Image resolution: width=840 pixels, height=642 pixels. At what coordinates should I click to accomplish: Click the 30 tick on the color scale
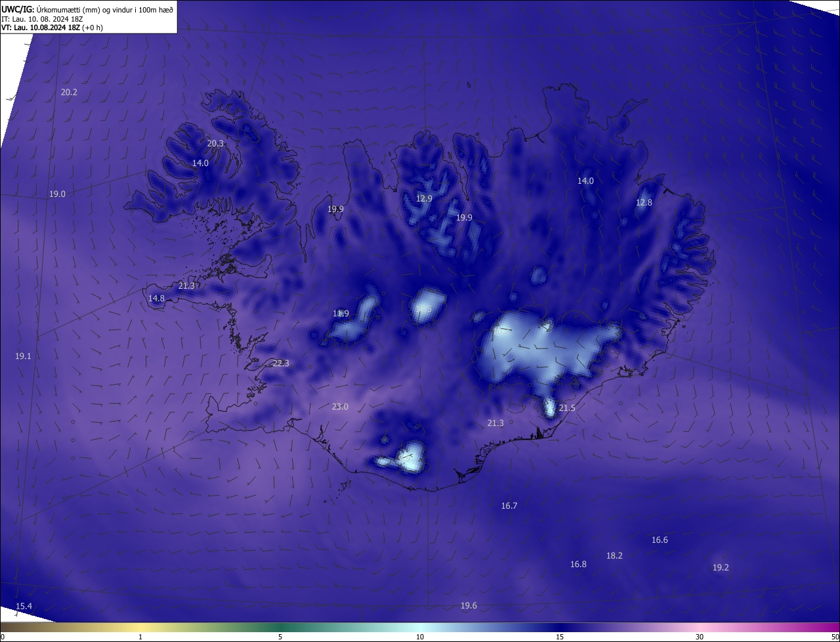click(x=700, y=637)
